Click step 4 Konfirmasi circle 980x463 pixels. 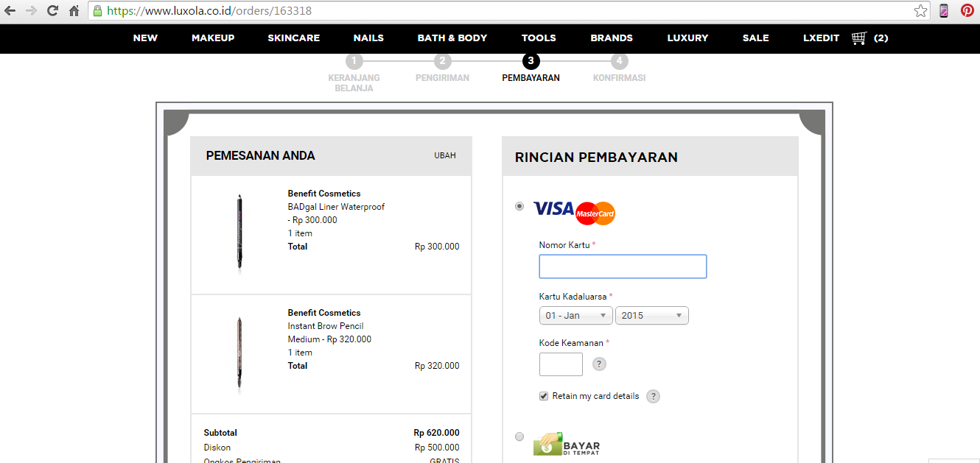[619, 61]
